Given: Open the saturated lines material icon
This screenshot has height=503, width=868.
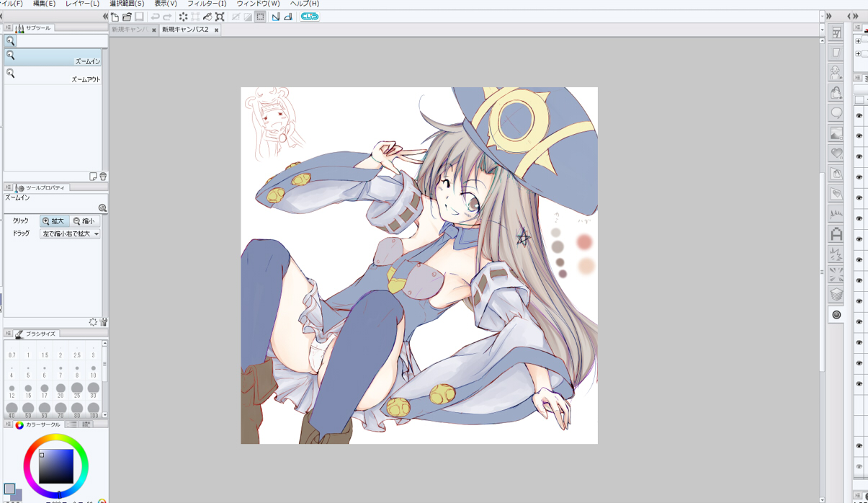Looking at the screenshot, I should pyautogui.click(x=836, y=275).
